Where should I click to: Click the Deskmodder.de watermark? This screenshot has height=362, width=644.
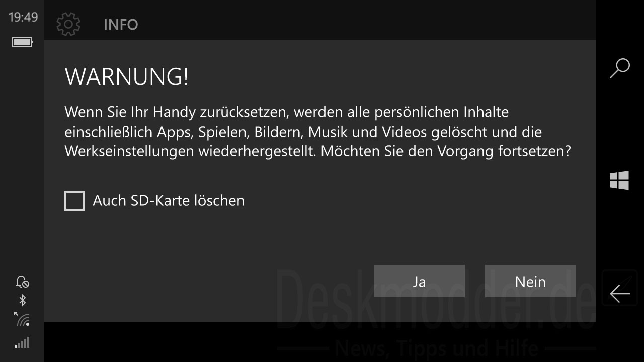coord(436,300)
